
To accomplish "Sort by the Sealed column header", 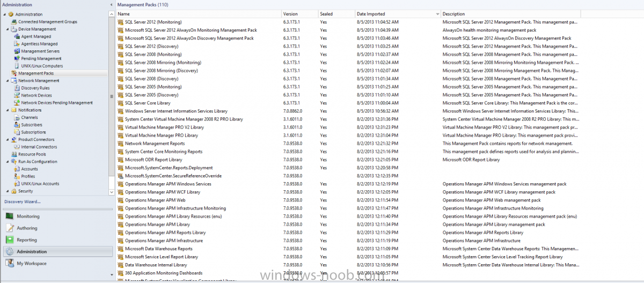I will (x=336, y=14).
